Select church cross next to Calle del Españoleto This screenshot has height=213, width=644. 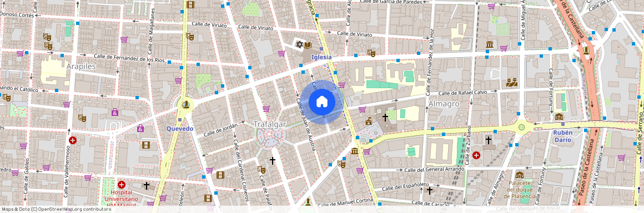[x=429, y=190]
